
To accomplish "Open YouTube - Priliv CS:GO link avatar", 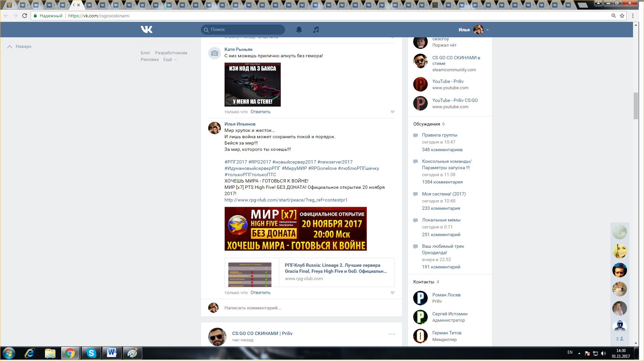I will click(420, 103).
